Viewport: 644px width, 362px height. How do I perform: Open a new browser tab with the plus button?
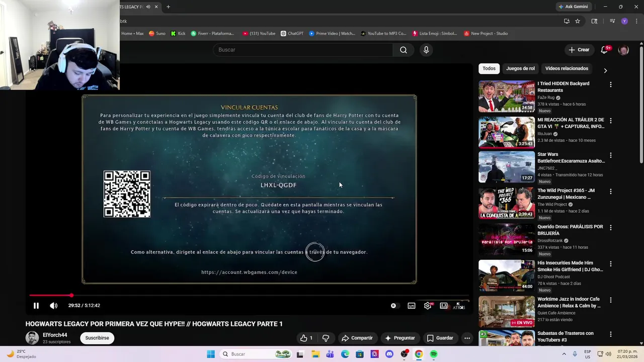pyautogui.click(x=168, y=7)
